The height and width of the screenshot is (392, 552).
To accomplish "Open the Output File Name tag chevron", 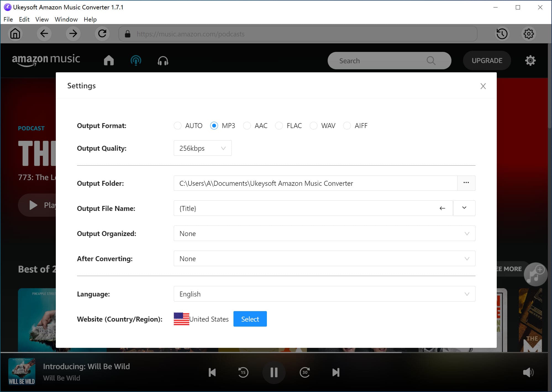I will click(464, 208).
